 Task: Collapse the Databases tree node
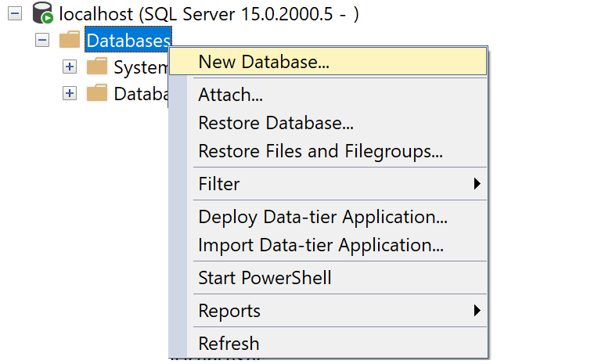click(x=42, y=40)
